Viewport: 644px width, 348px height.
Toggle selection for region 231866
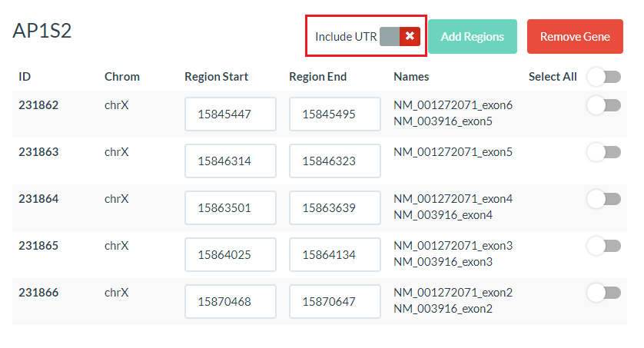[604, 293]
